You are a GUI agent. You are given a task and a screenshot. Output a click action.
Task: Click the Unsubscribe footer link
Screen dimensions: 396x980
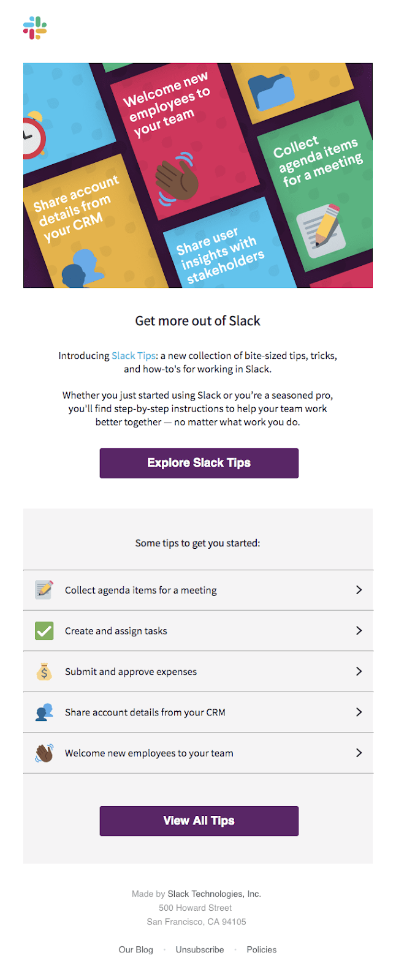tap(200, 950)
